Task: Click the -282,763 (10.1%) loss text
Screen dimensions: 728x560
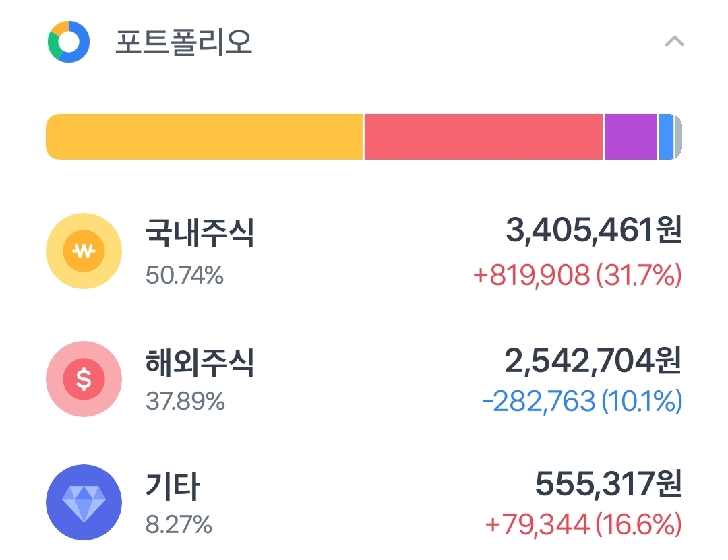Action: (582, 402)
